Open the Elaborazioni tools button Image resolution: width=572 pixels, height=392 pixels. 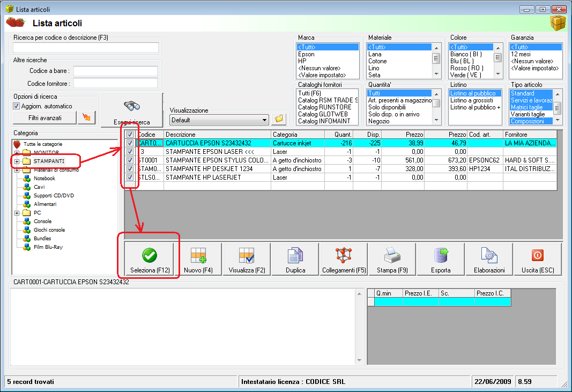click(x=489, y=259)
